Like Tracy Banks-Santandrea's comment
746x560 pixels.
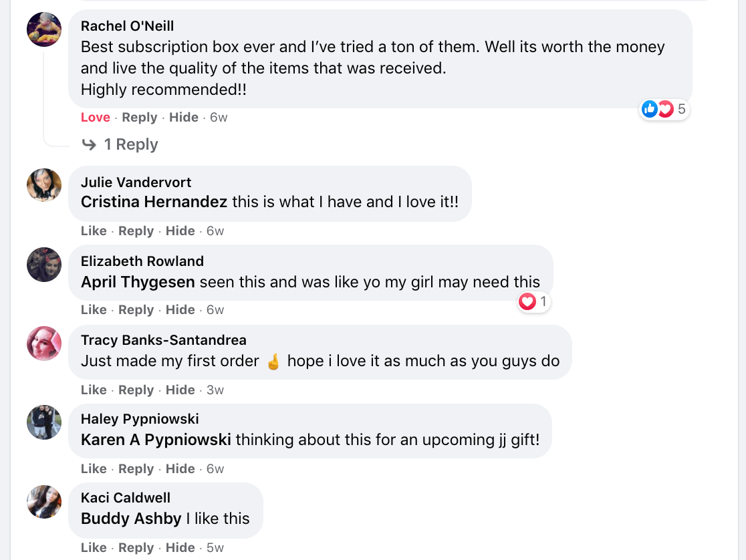[x=94, y=390]
